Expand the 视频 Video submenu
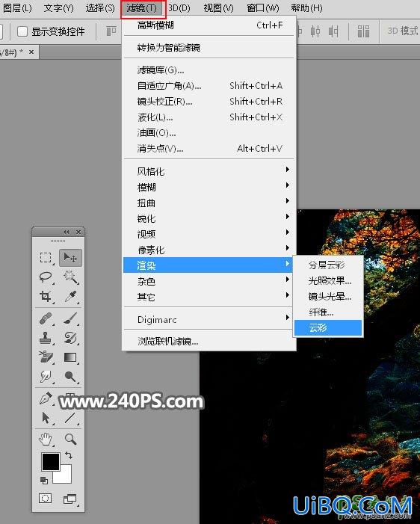Screen dimensions: 420x524 209,234
